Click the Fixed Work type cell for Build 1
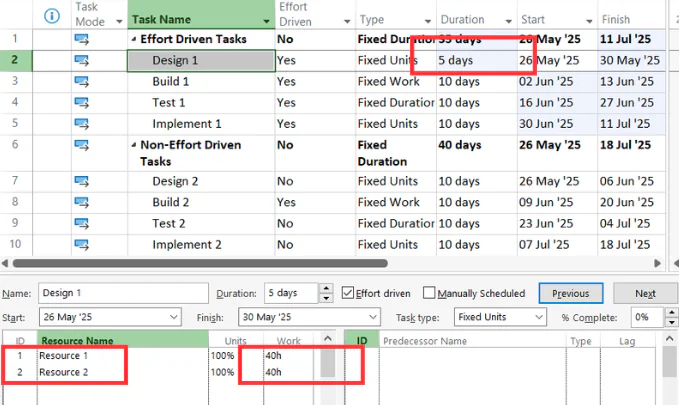This screenshot has width=679, height=405. click(396, 81)
